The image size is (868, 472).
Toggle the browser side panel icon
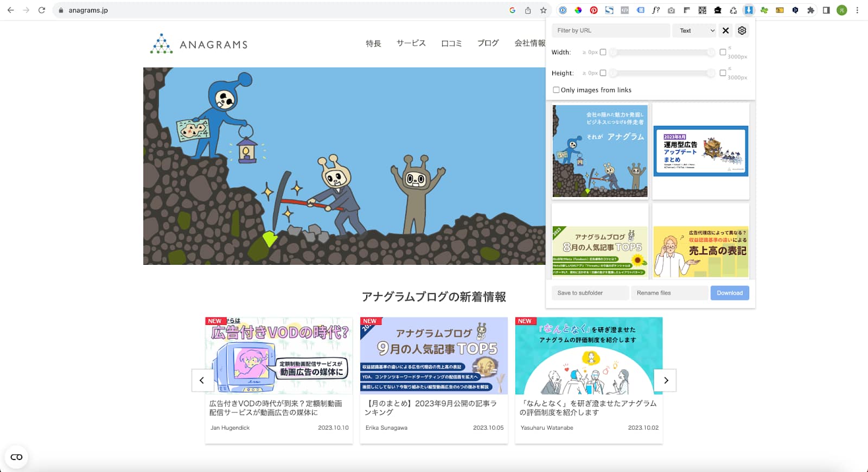[826, 10]
